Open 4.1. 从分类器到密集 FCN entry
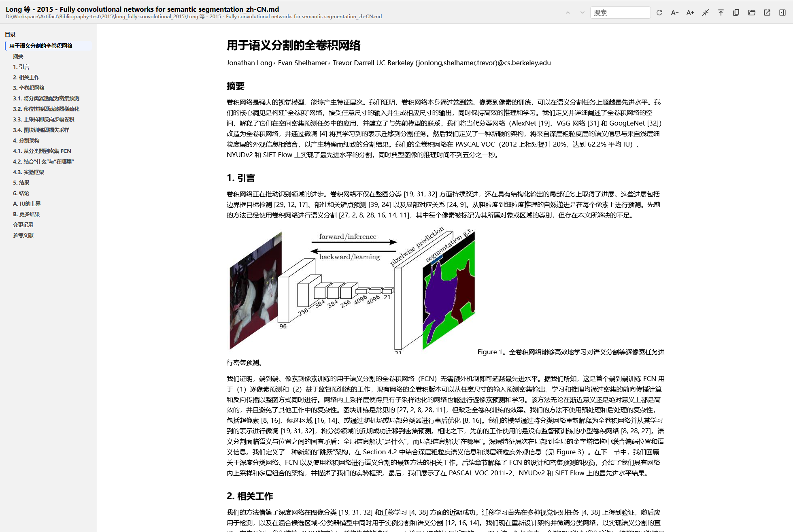 (x=42, y=151)
